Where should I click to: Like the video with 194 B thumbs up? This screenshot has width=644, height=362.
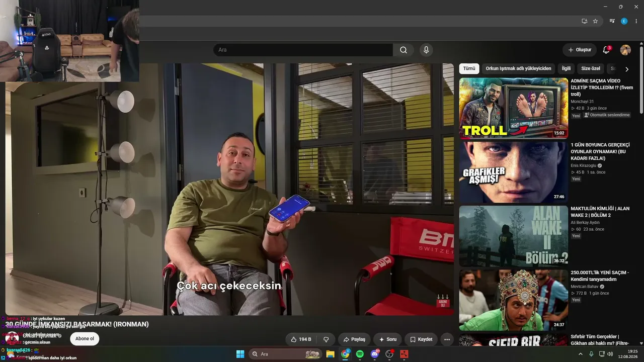[x=301, y=339]
